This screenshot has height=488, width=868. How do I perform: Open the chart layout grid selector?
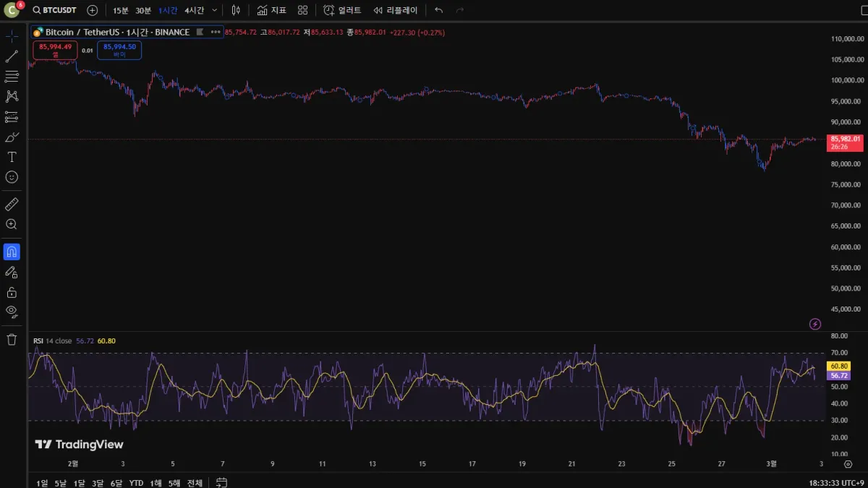click(302, 10)
